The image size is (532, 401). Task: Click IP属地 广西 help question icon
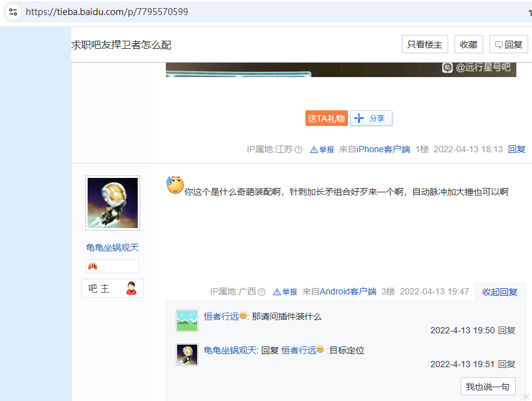point(262,292)
